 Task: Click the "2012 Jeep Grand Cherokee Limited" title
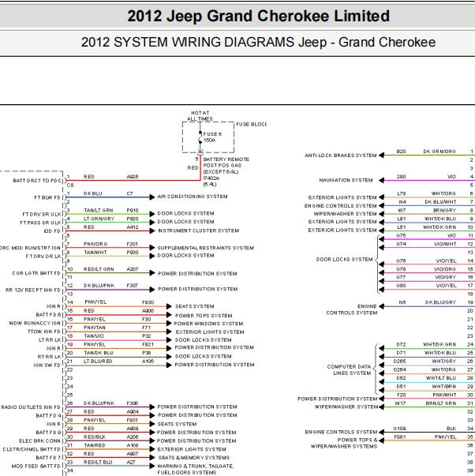(258, 16)
